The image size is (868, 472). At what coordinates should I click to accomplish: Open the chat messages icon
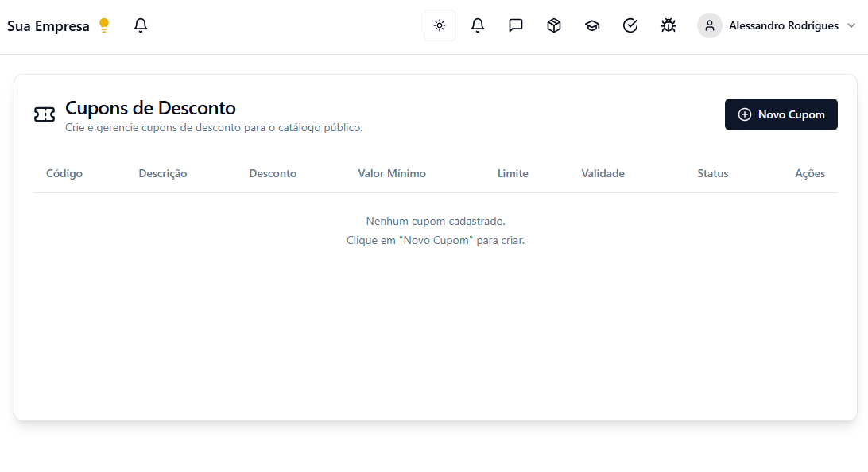click(515, 25)
